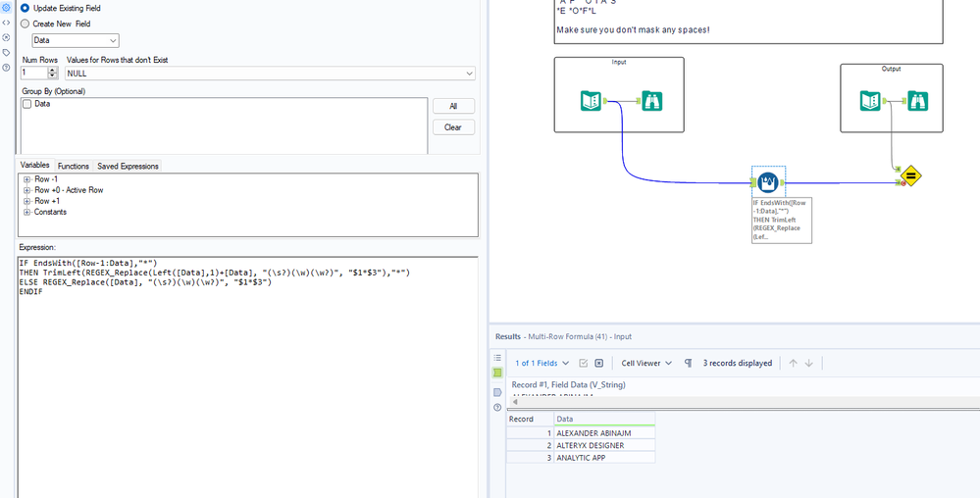Switch to the Saved Expressions tab
Viewport: 980px width, 498px height.
coord(127,167)
